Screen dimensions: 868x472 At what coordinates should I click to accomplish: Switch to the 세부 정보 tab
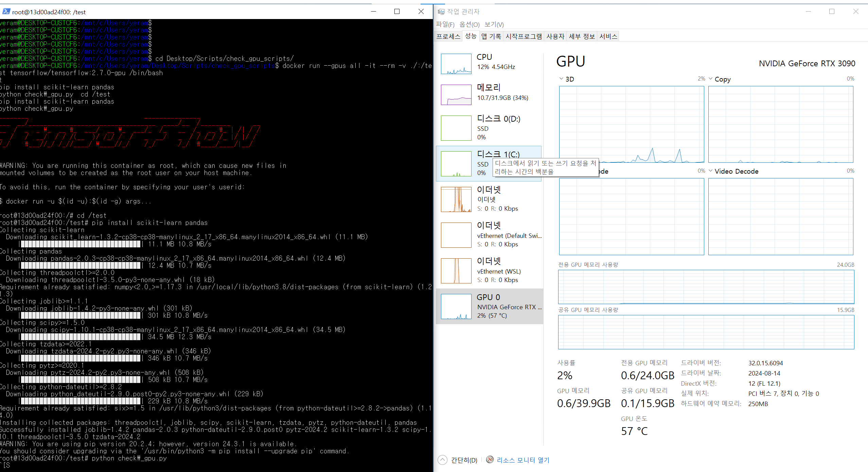(x=582, y=36)
